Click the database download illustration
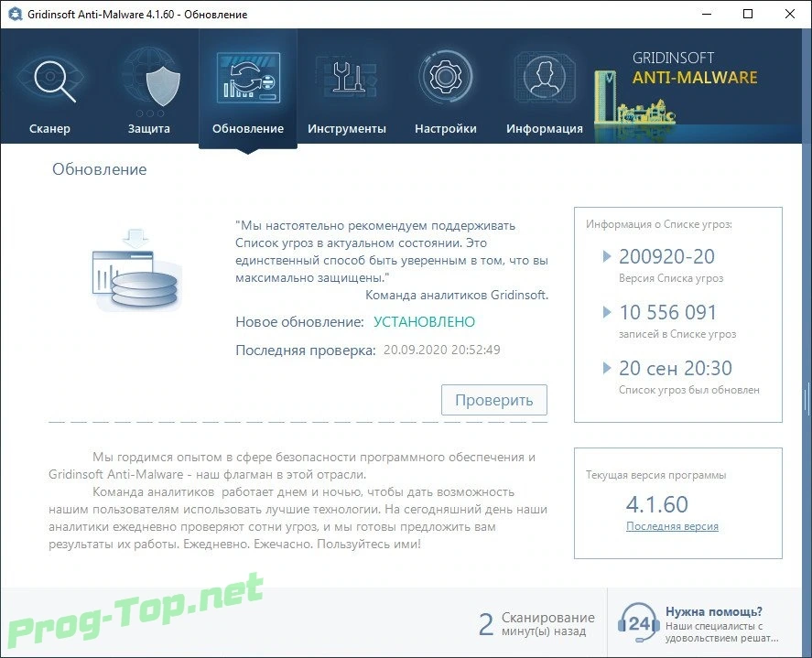 (135, 270)
